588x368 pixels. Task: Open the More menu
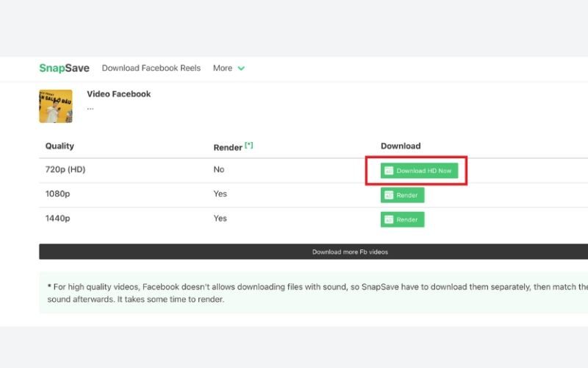tap(223, 68)
